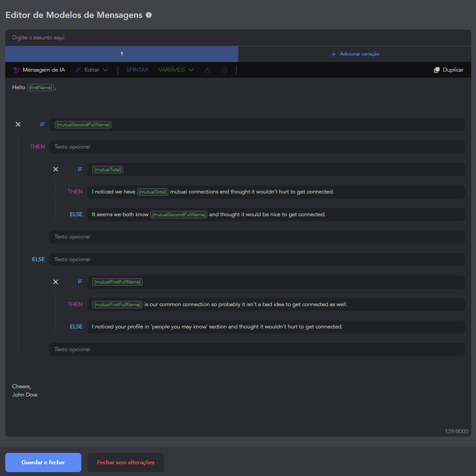Image resolution: width=476 pixels, height=476 pixels.
Task: Click the condition branch icon in toolbar
Action: 208,70
